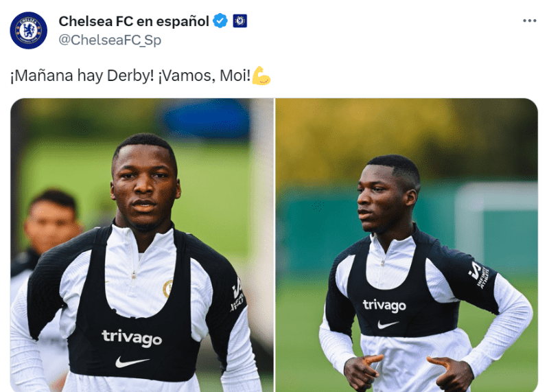Click the trivago logo in right photo

(x=384, y=305)
